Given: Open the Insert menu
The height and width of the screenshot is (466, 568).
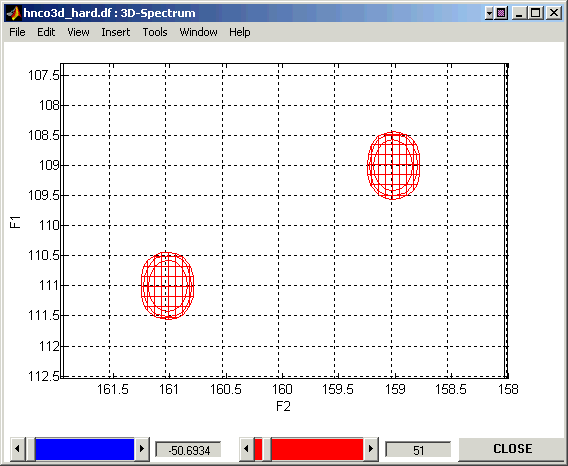Looking at the screenshot, I should click(116, 32).
